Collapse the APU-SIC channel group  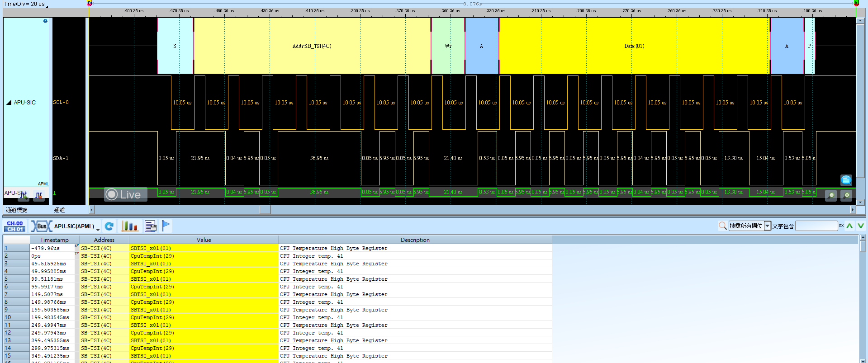tap(9, 103)
